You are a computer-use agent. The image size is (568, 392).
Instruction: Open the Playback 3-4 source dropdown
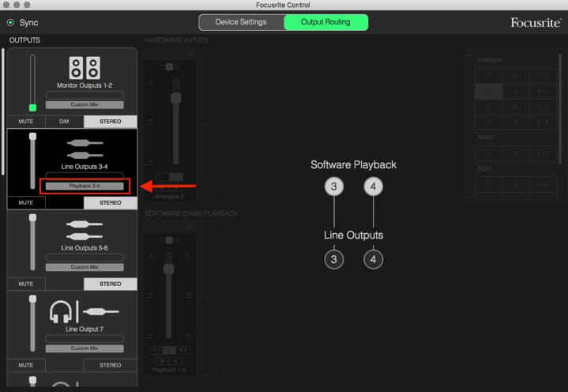(85, 186)
